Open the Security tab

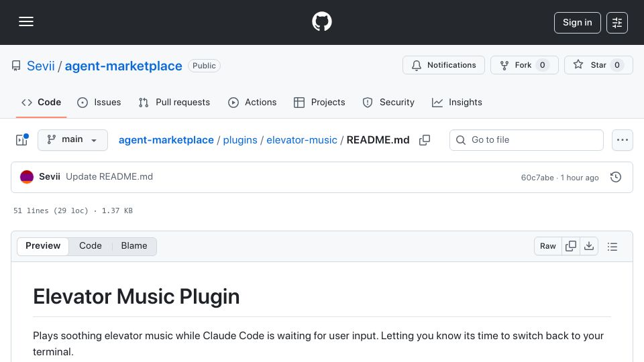[388, 102]
